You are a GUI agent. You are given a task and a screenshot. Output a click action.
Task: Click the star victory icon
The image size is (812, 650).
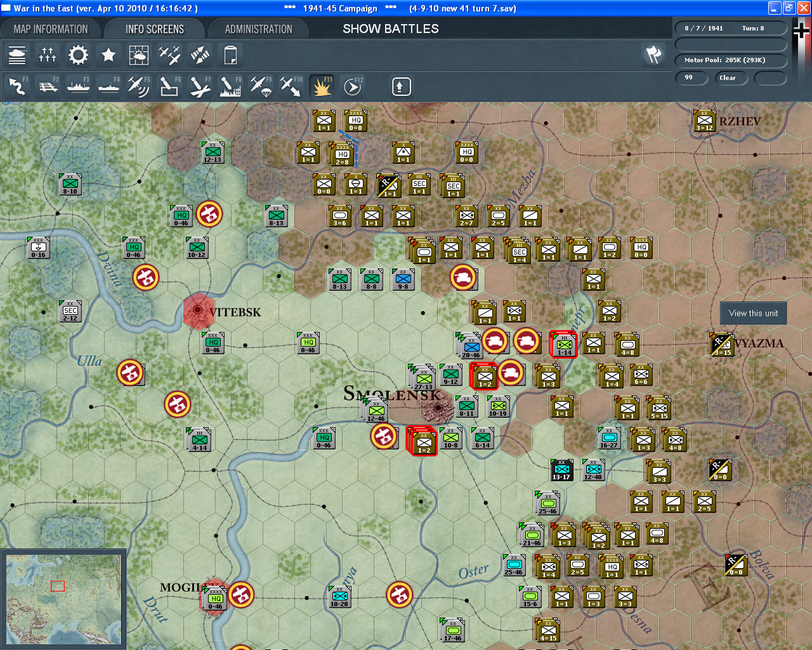coord(108,55)
